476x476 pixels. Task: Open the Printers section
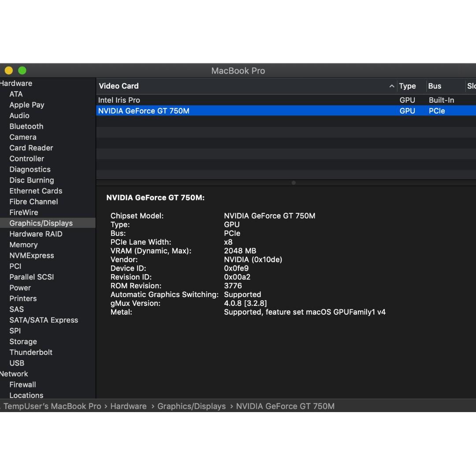(x=23, y=299)
